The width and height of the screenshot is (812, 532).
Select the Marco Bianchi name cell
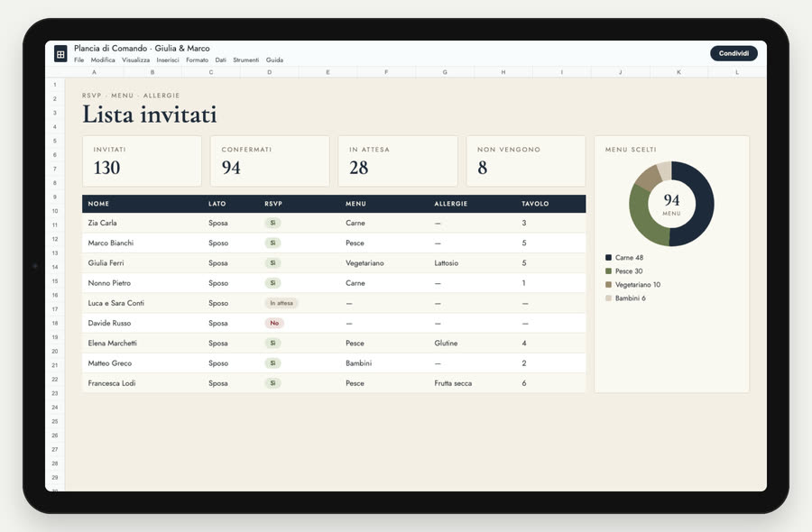pos(110,243)
